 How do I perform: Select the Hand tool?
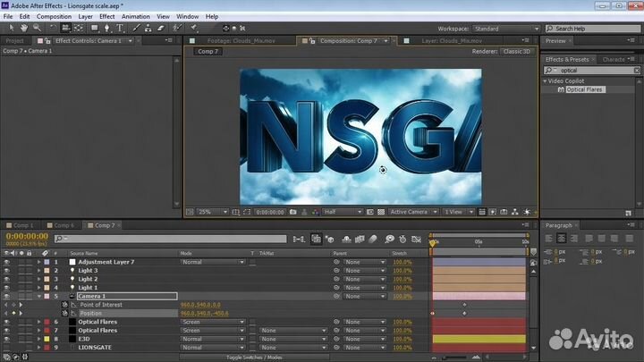[24, 28]
